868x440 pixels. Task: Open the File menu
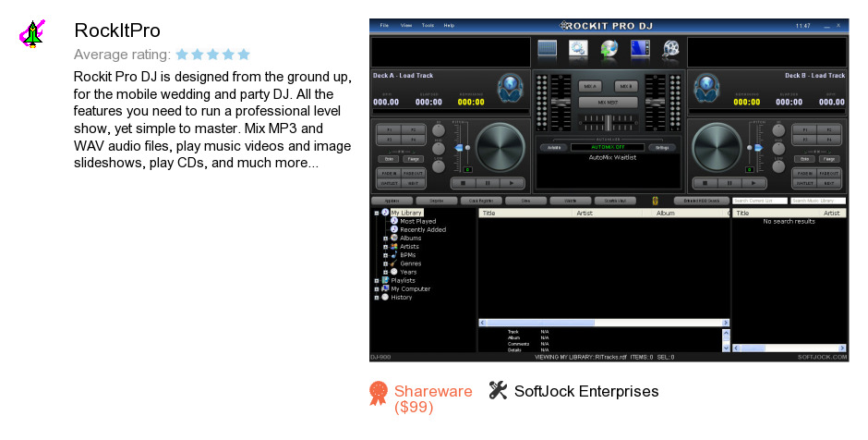point(384,26)
